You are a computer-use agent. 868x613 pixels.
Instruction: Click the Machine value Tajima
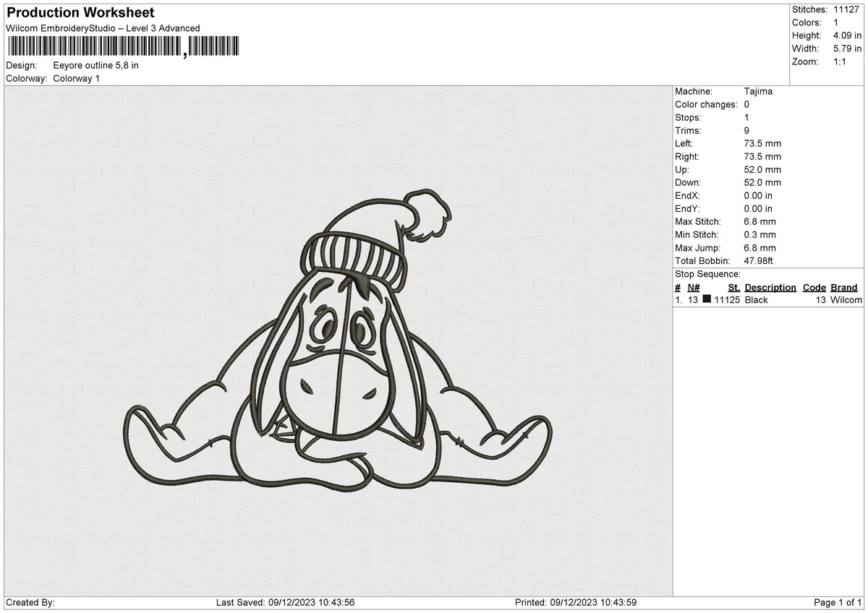click(758, 91)
